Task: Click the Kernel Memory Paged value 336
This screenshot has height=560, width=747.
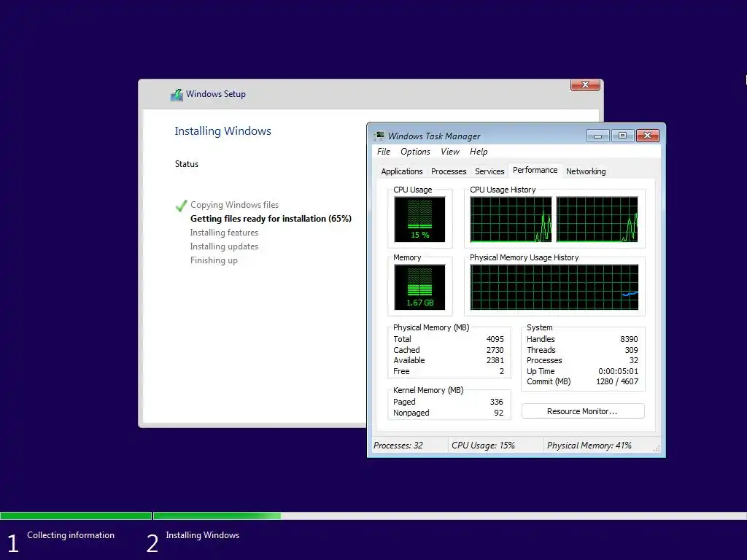Action: (x=496, y=402)
